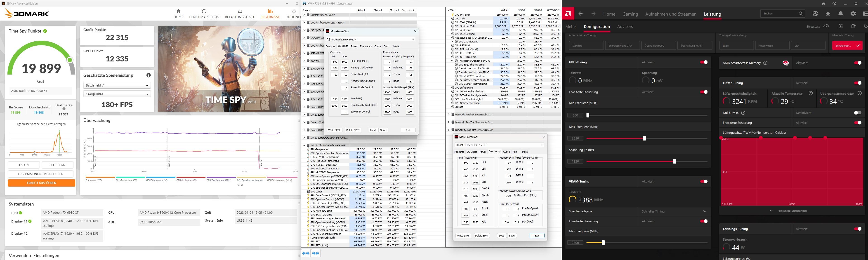Go forward with Radeon Software forward arrow
Viewport: 868px width, 260px height.
click(593, 14)
